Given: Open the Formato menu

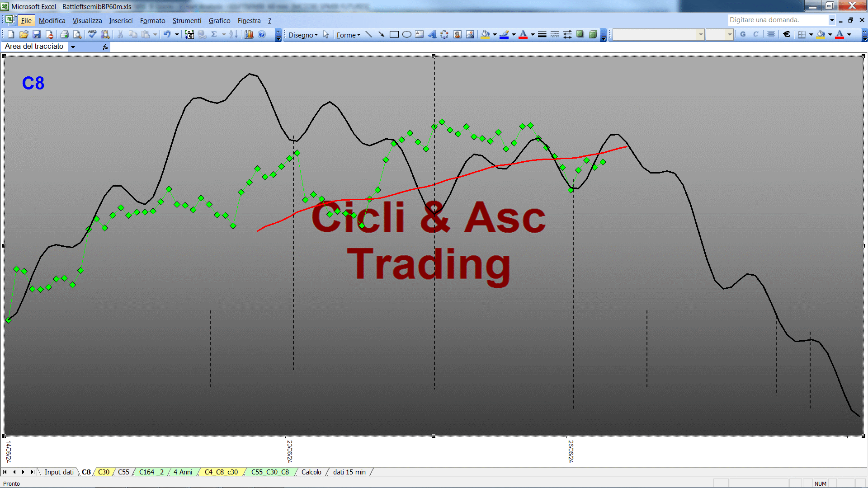Looking at the screenshot, I should [152, 20].
